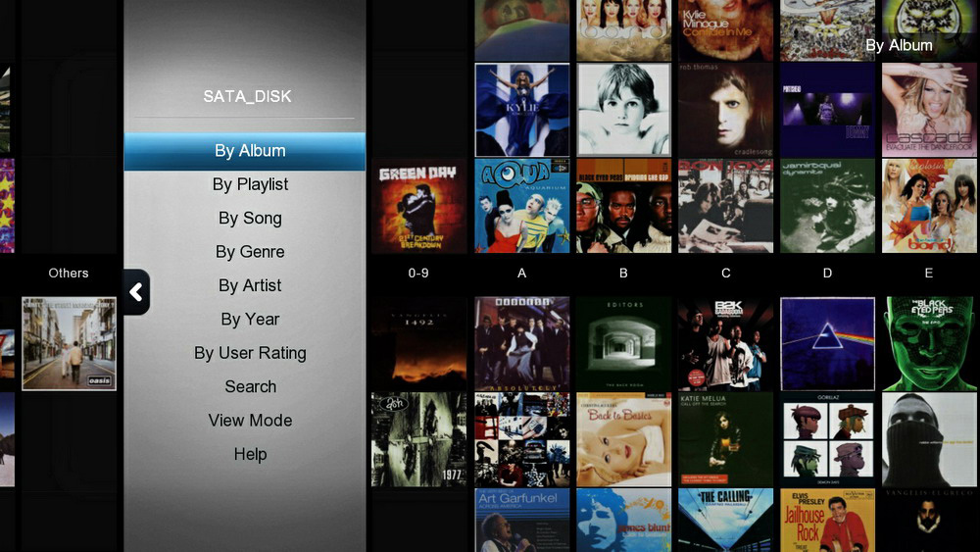Choose By Playlist in the menu

click(x=250, y=184)
